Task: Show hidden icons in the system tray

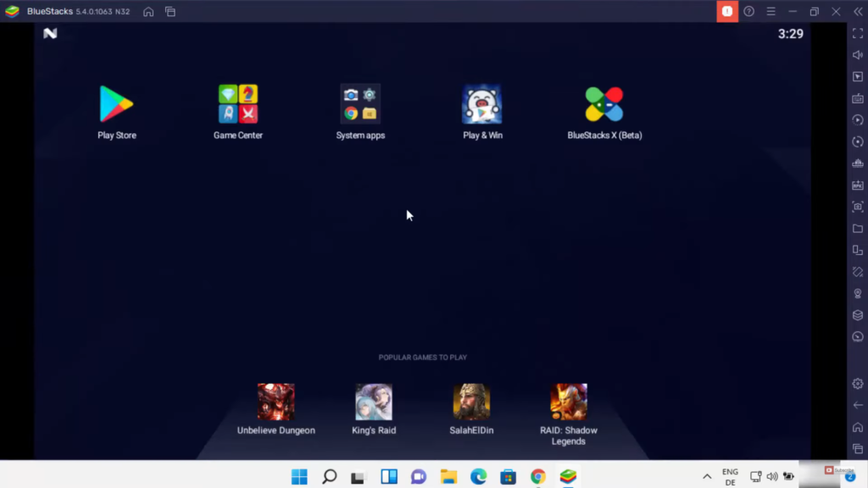Action: (x=707, y=476)
